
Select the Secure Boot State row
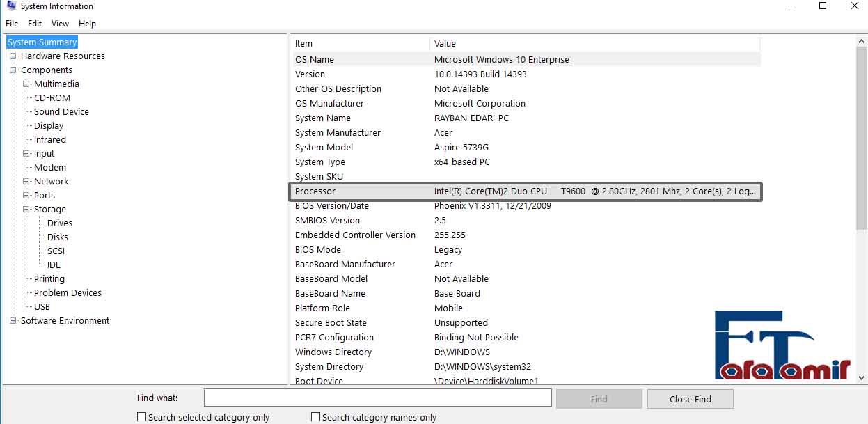[x=526, y=323]
